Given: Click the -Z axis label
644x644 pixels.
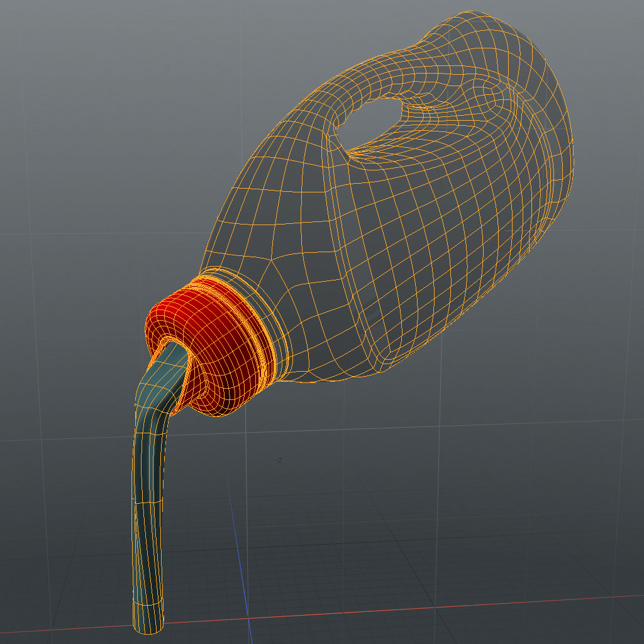Looking at the screenshot, I should 279,460.
